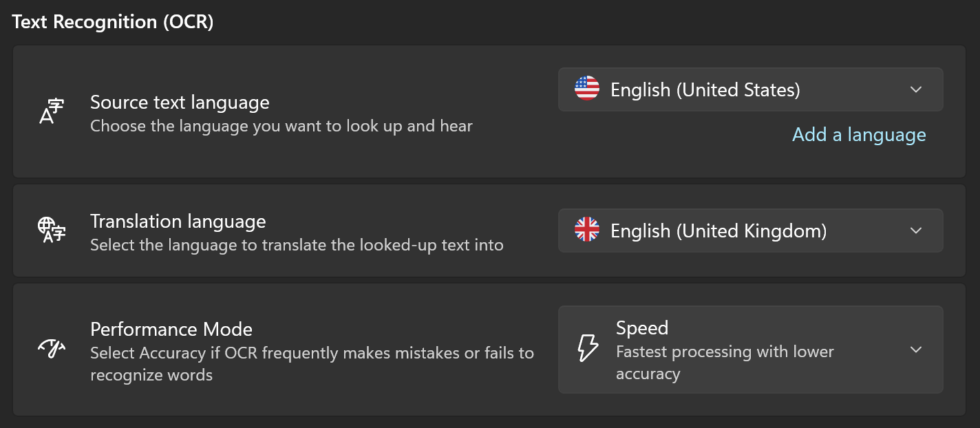Expand chevron in the Speed selector

pos(916,350)
